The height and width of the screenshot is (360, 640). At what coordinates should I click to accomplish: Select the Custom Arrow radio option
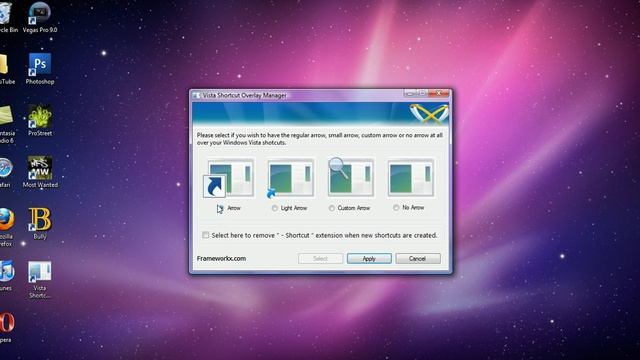click(x=332, y=208)
